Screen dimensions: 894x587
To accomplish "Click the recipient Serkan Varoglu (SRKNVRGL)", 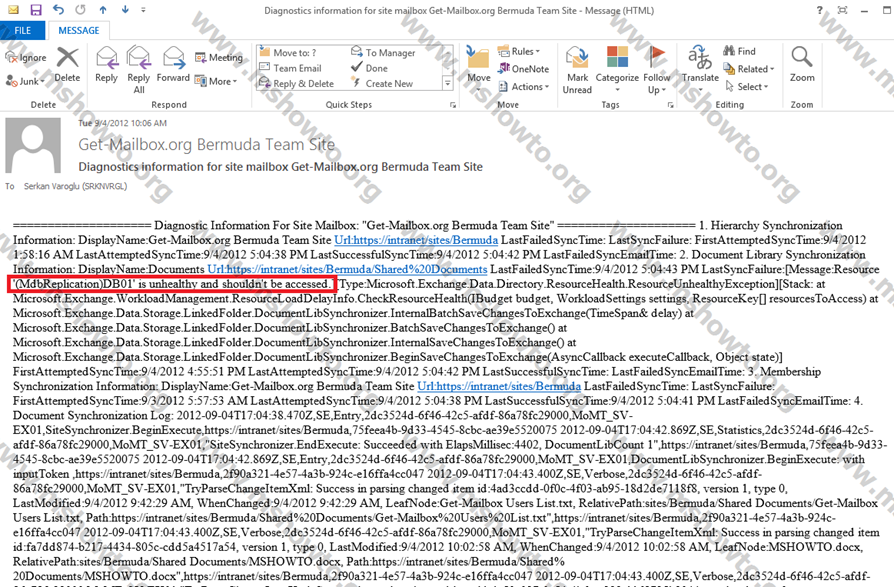I will coord(75,186).
